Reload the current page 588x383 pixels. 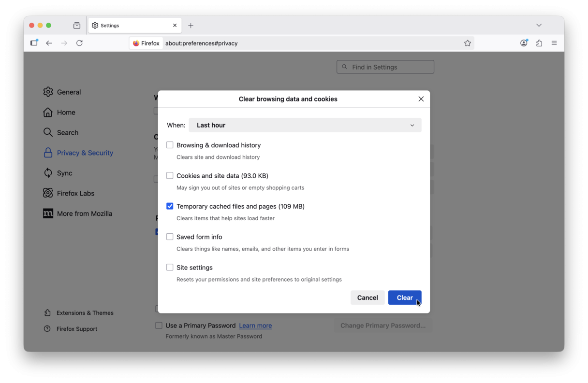[x=79, y=43]
